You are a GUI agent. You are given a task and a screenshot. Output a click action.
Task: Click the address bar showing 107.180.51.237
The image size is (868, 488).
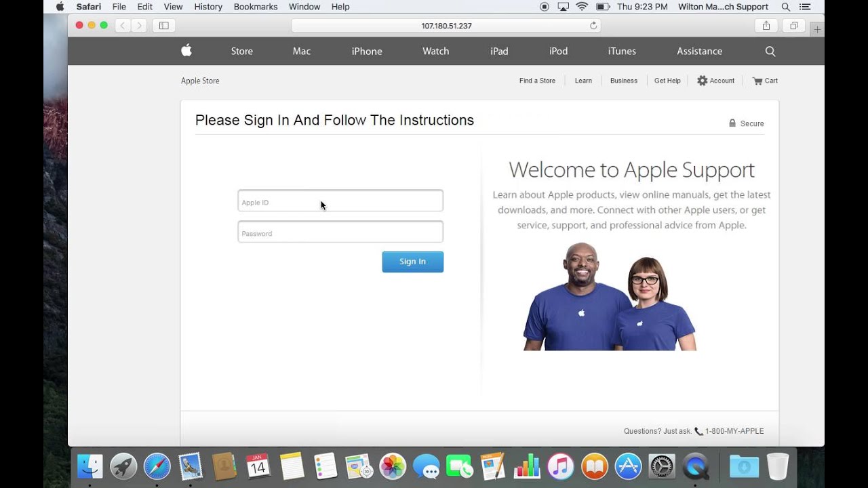[x=446, y=26]
